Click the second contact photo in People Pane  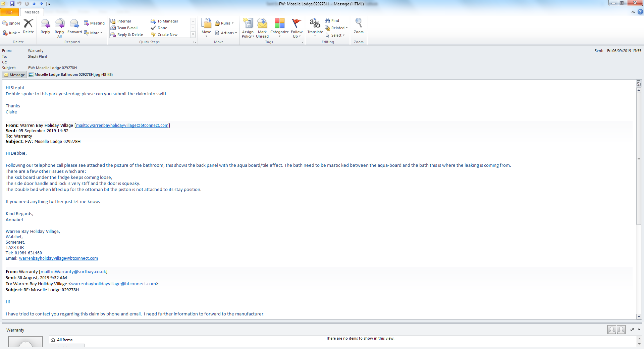click(621, 330)
